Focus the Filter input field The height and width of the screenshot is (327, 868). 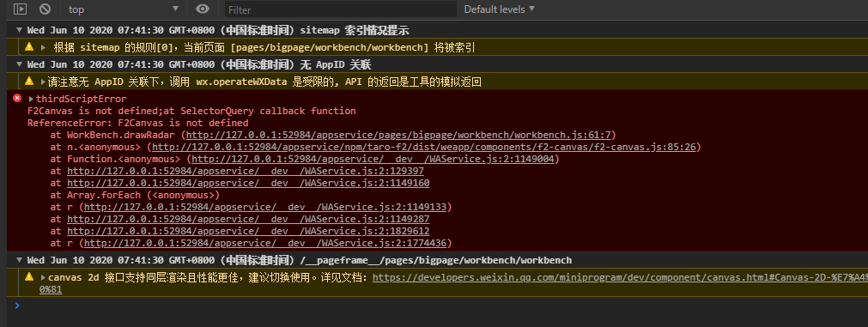pyautogui.click(x=341, y=9)
